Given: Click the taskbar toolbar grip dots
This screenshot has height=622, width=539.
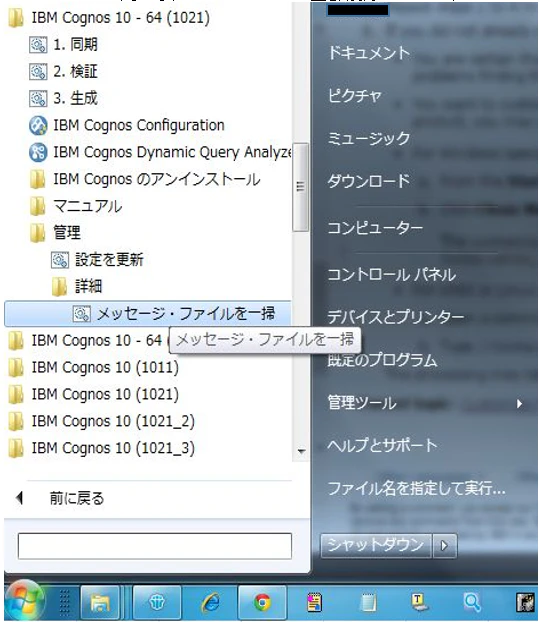Looking at the screenshot, I should [x=64, y=603].
